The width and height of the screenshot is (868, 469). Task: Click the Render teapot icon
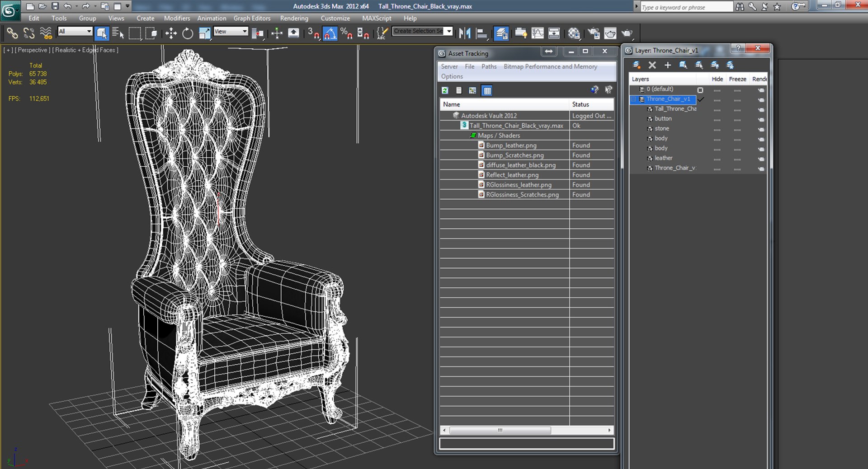click(627, 33)
